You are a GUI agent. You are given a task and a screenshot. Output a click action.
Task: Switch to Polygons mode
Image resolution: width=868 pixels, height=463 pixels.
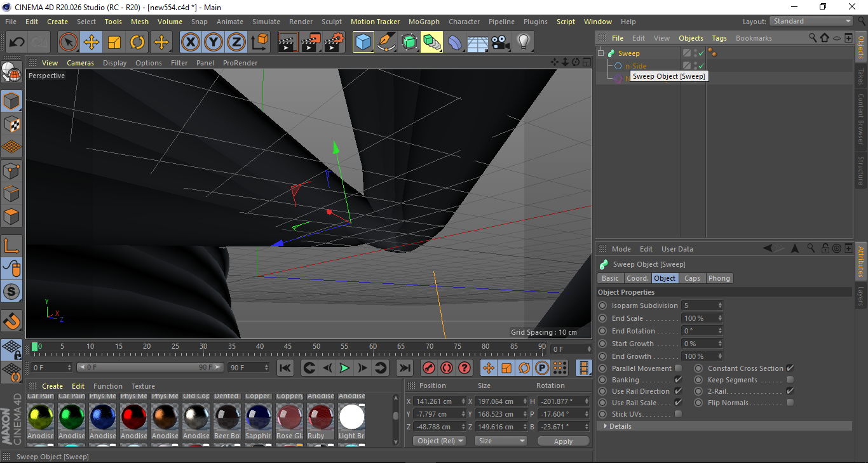[x=11, y=217]
